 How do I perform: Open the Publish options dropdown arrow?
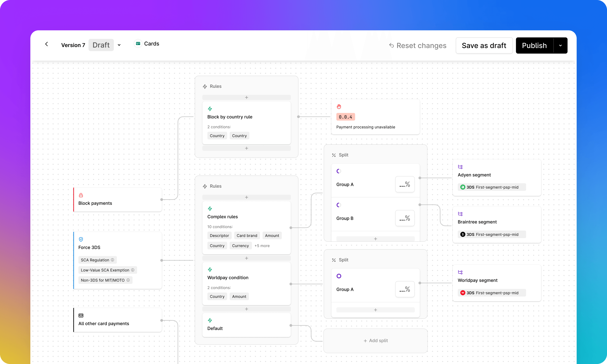560,45
